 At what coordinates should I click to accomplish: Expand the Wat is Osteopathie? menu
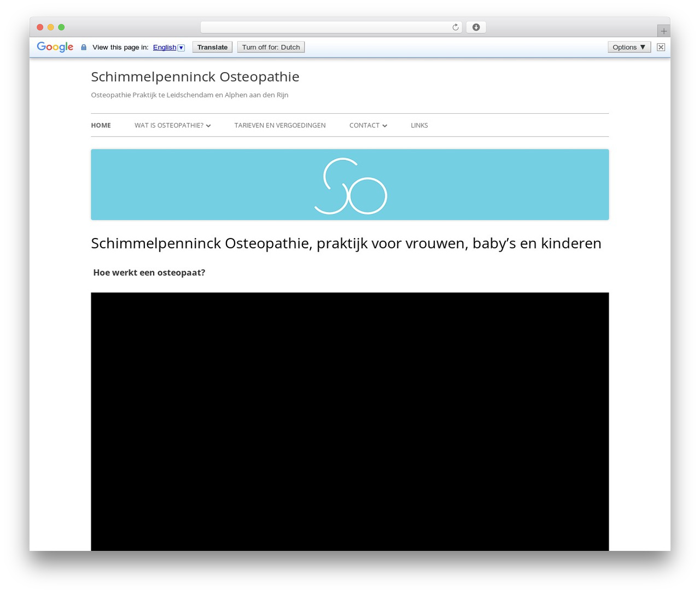pyautogui.click(x=173, y=125)
